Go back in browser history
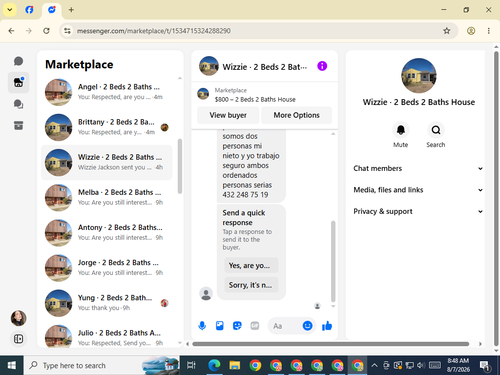The height and width of the screenshot is (375, 500). coord(11,31)
